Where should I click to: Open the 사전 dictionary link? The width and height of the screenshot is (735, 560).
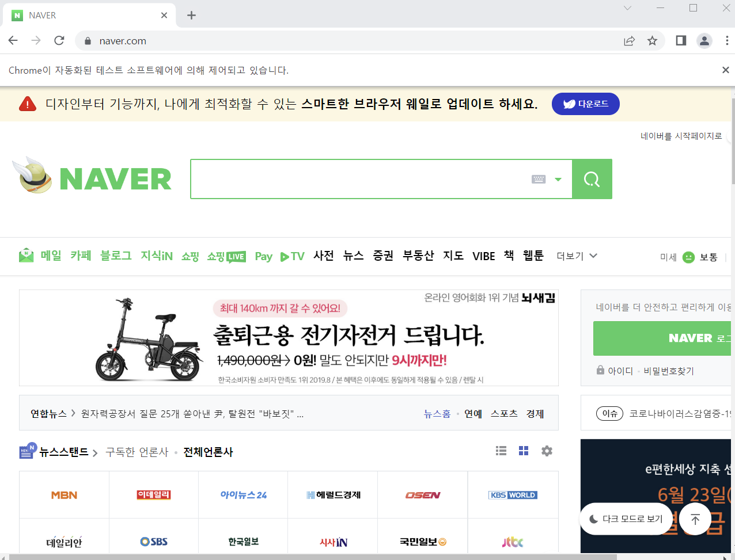tap(324, 256)
